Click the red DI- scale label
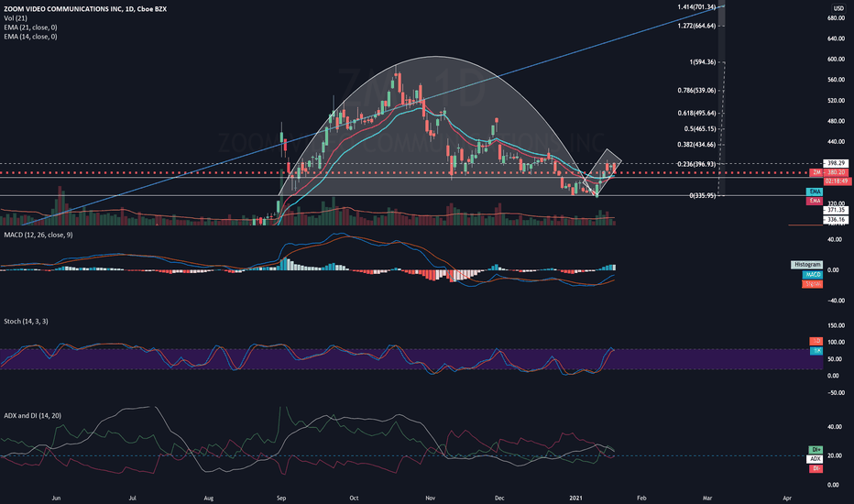Screen dimensions: 854x504 click(816, 468)
